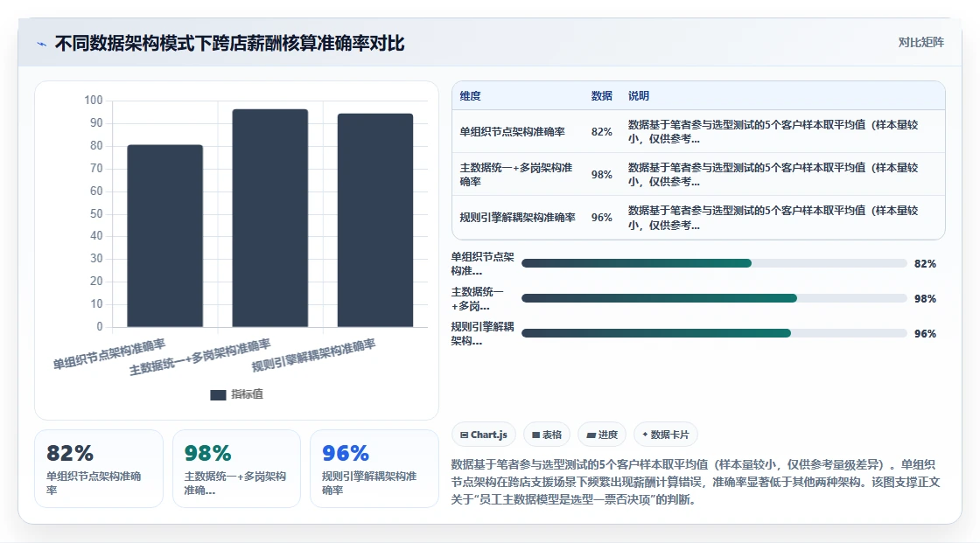Select the 表格 tag

click(547, 435)
